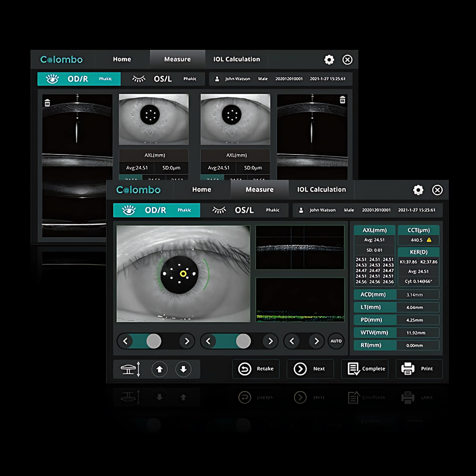This screenshot has width=476, height=476.
Task: Click the chin rest up arrow
Action: coord(159,369)
